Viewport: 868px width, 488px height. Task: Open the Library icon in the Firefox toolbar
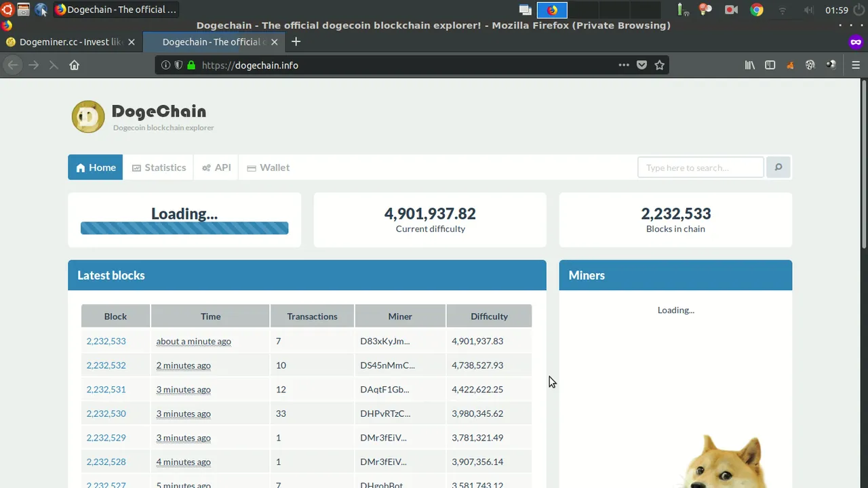[x=750, y=65]
